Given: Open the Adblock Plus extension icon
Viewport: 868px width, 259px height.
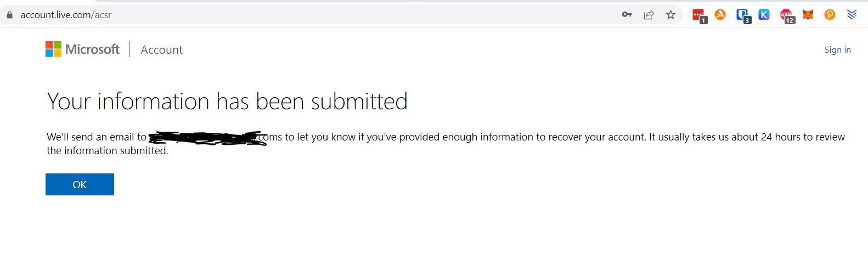Looking at the screenshot, I should (787, 15).
